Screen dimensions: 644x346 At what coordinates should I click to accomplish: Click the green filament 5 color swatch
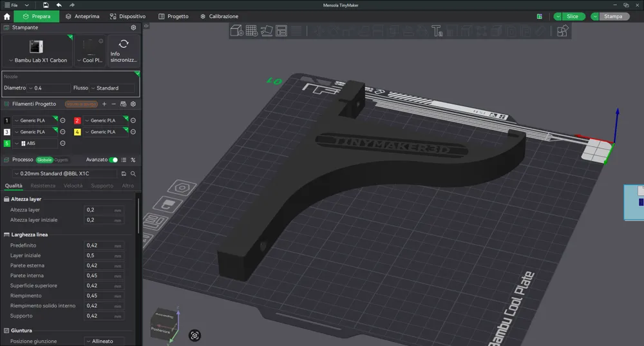click(7, 144)
